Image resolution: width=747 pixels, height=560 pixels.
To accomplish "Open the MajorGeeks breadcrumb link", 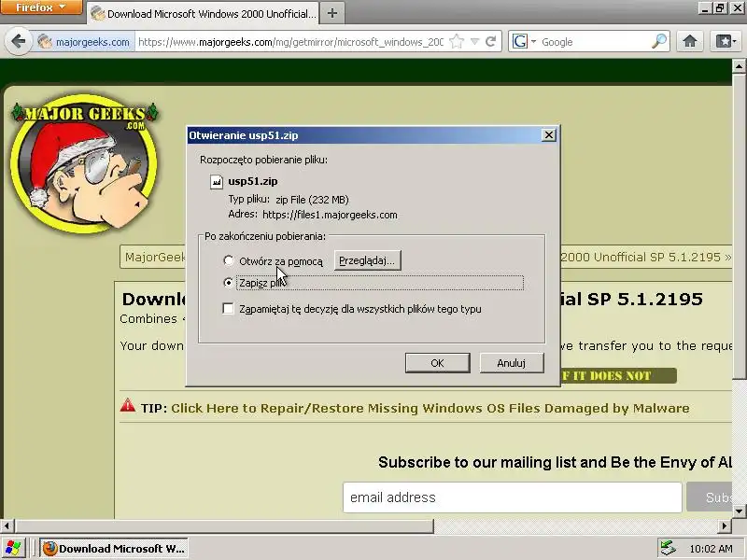I will pyautogui.click(x=155, y=258).
